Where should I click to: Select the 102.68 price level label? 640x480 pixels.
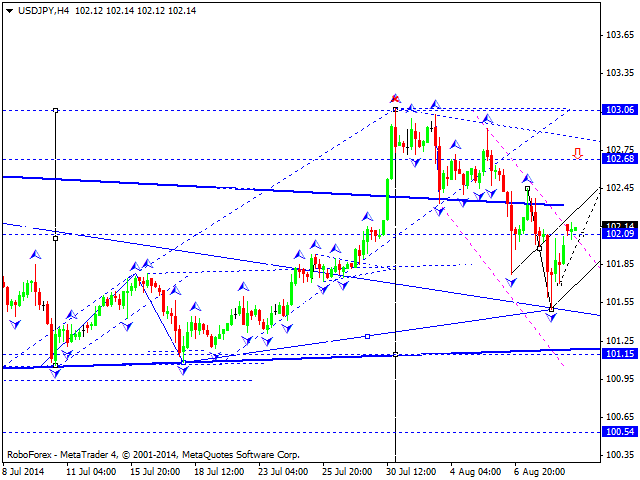click(x=620, y=158)
